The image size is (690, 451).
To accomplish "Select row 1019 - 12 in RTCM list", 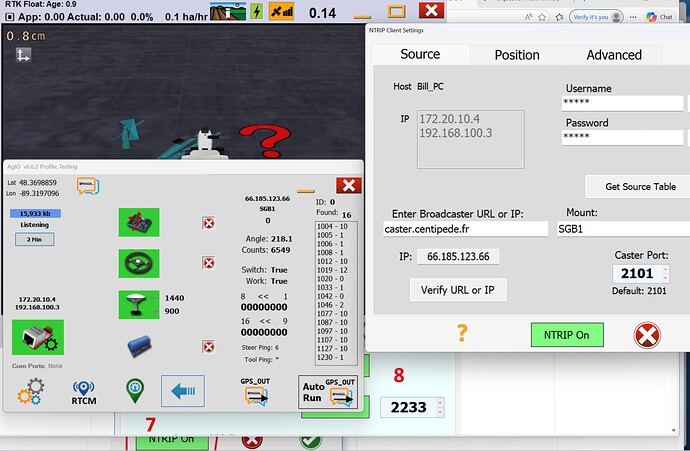I will [332, 270].
